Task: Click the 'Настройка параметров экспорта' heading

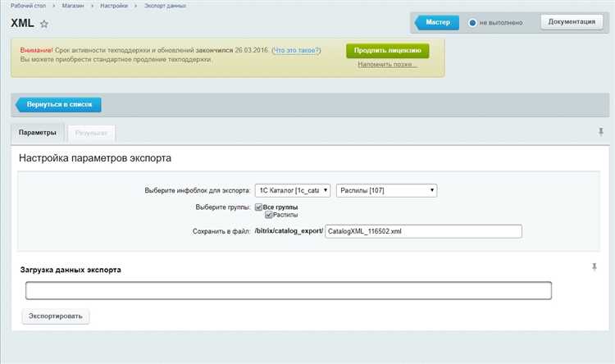Action: pos(95,158)
